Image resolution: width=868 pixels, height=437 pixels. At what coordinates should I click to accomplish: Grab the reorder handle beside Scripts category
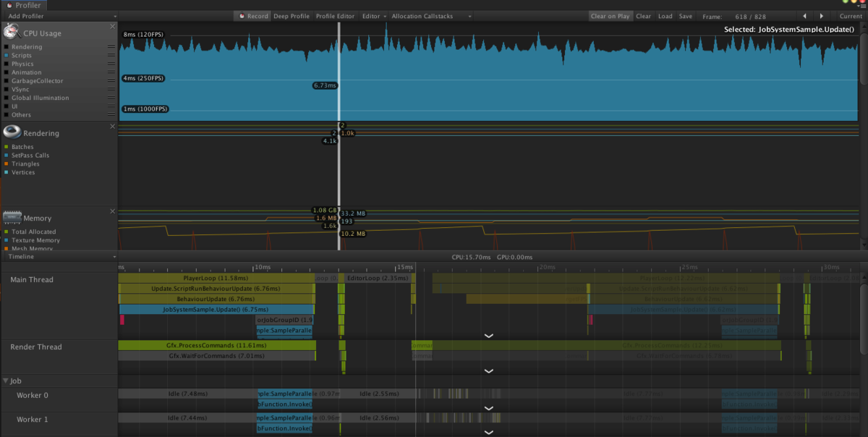[111, 56]
